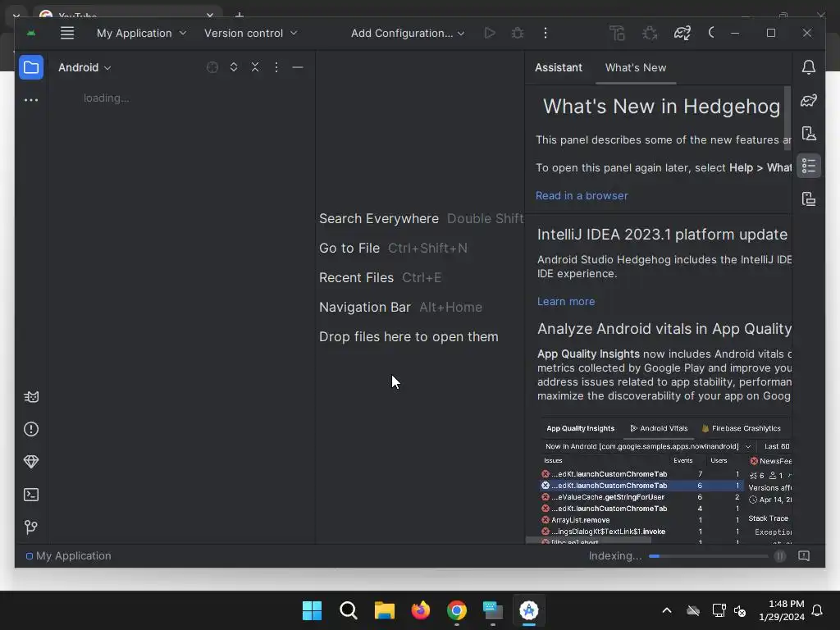Image resolution: width=840 pixels, height=630 pixels.
Task: Click eValueCache.getStringForUser issue row
Action: pos(641,497)
